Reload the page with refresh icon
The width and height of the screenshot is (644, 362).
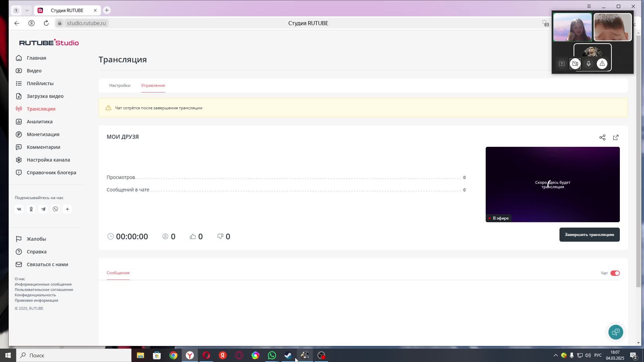click(46, 23)
